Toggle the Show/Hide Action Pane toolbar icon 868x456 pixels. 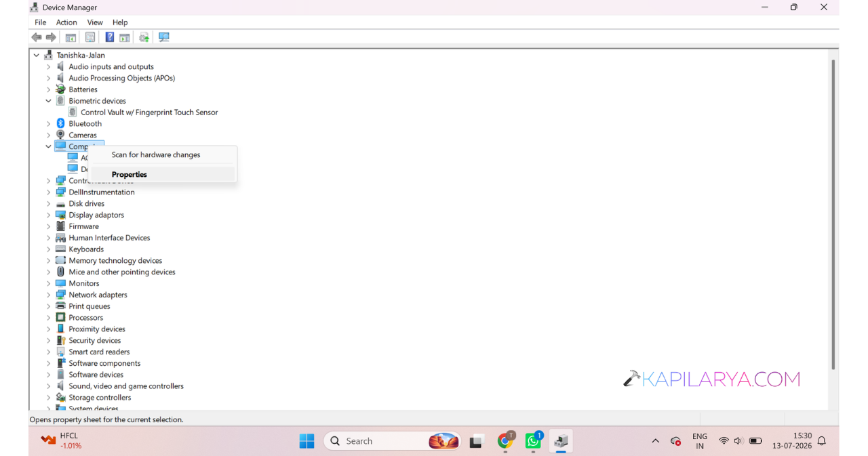coord(125,37)
